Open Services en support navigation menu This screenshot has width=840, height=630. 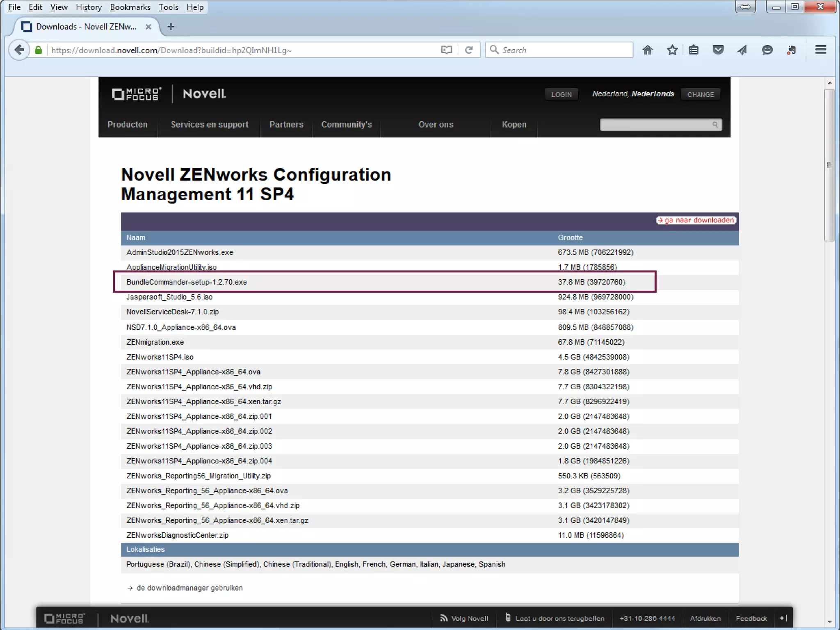pos(210,125)
